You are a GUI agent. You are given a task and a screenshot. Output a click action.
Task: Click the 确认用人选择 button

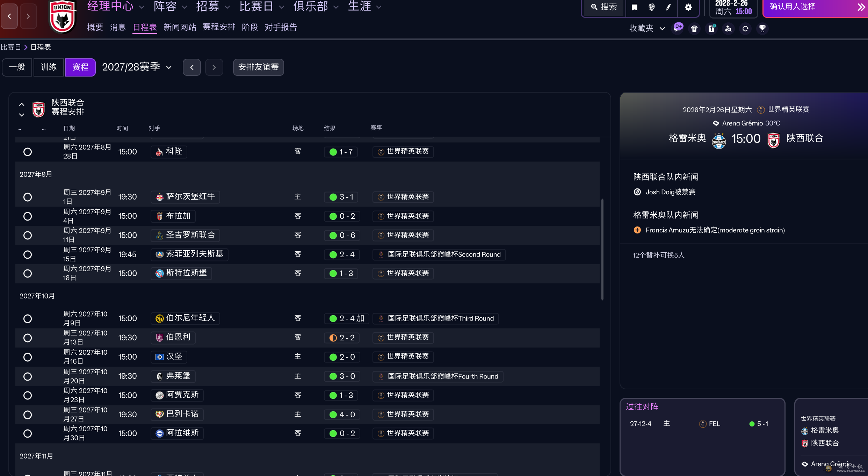(816, 8)
